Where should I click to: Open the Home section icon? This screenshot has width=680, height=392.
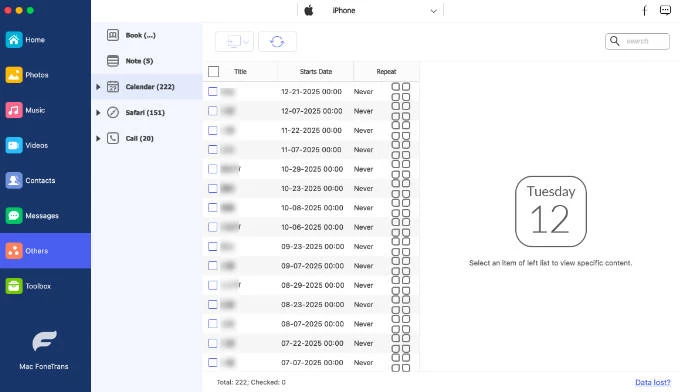click(14, 39)
